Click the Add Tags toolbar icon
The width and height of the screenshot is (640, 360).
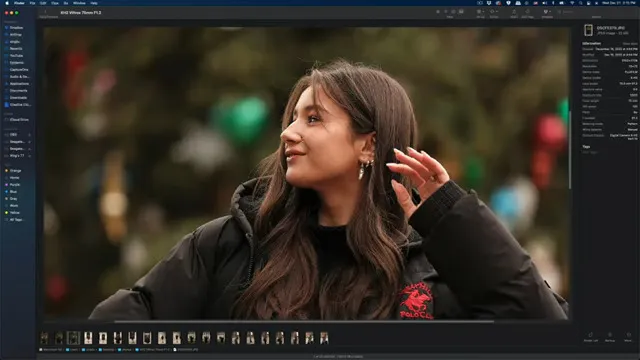point(527,12)
